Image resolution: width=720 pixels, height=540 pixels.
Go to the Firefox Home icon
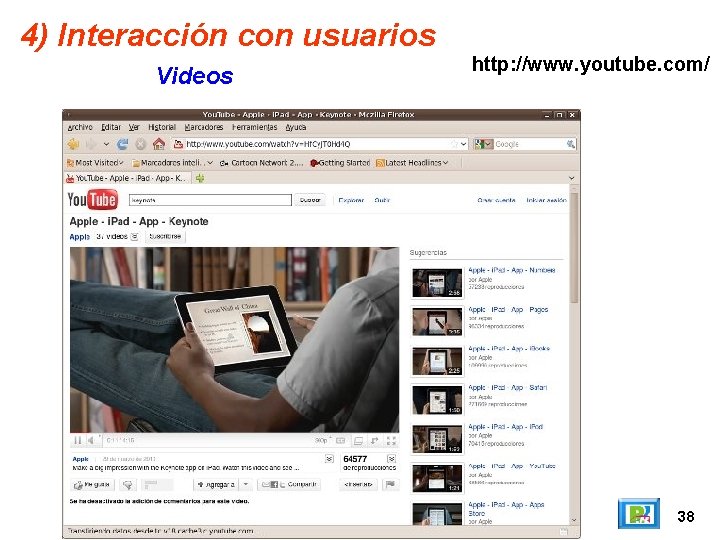(159, 144)
